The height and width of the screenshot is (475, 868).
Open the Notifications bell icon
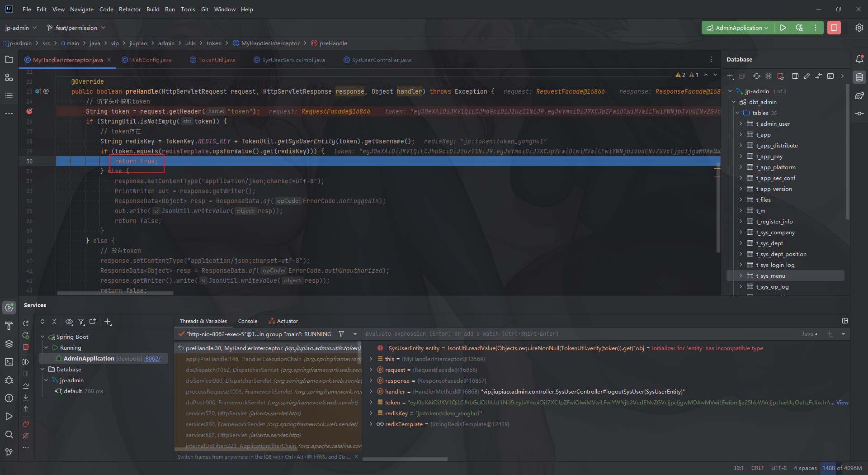[x=859, y=59]
